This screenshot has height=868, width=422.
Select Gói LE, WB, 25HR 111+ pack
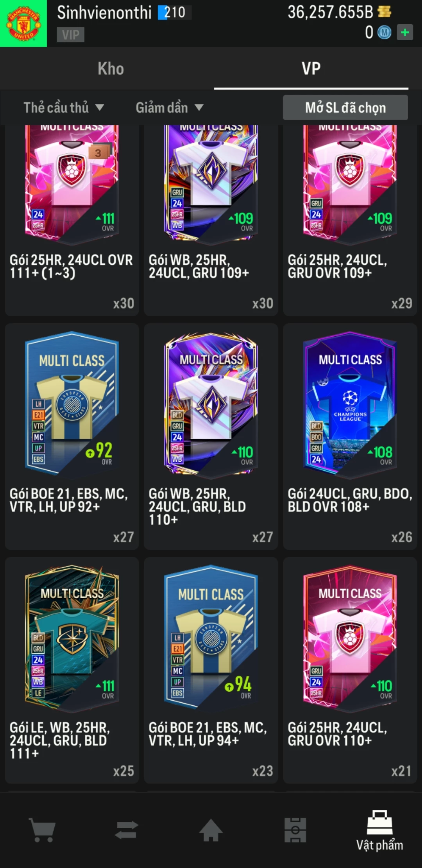coord(72,670)
